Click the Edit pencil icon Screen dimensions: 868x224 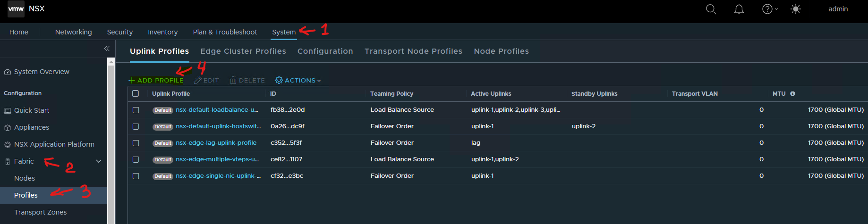click(x=198, y=80)
